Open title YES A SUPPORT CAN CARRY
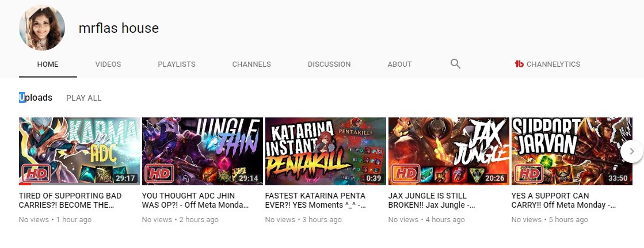 [563, 200]
